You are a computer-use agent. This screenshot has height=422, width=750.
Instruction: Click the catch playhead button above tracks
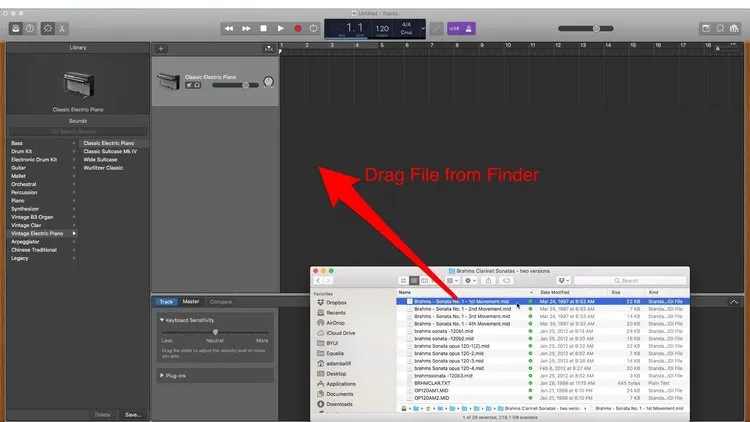(269, 48)
